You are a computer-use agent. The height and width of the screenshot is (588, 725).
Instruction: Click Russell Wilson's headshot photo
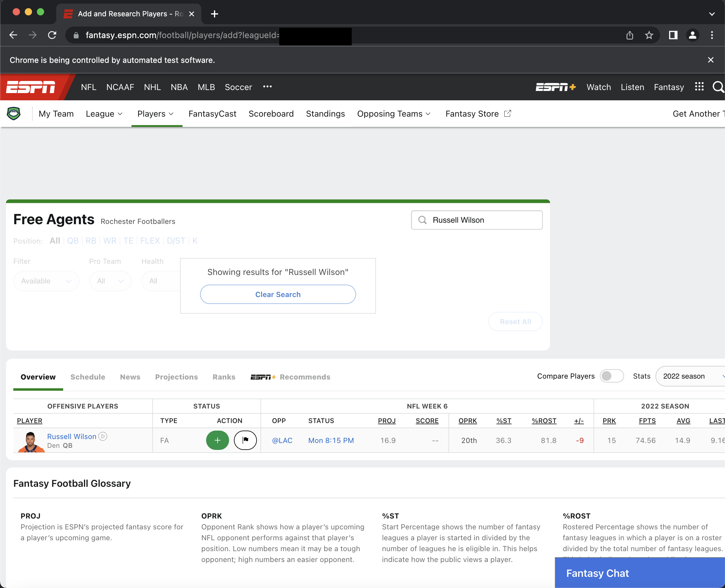tap(31, 442)
